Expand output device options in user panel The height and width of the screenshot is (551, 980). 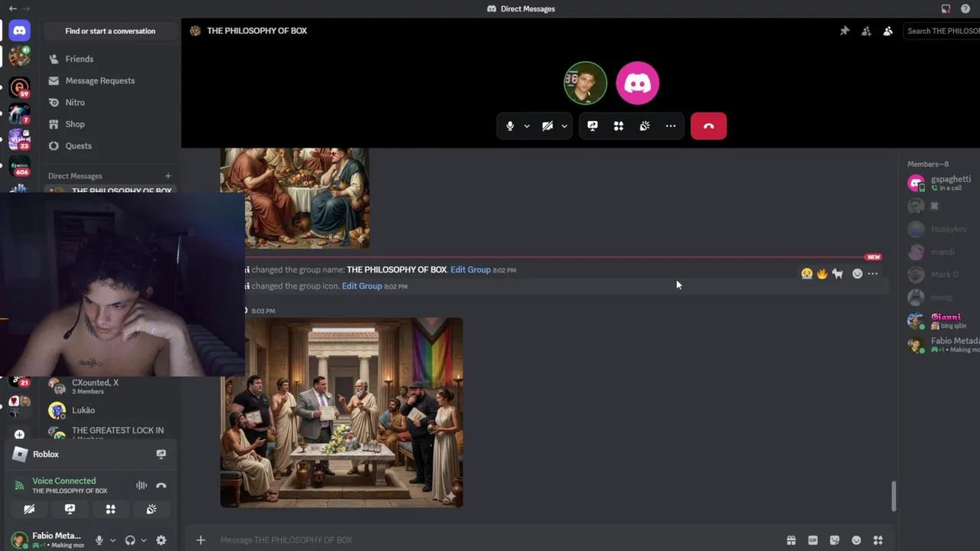pyautogui.click(x=143, y=540)
